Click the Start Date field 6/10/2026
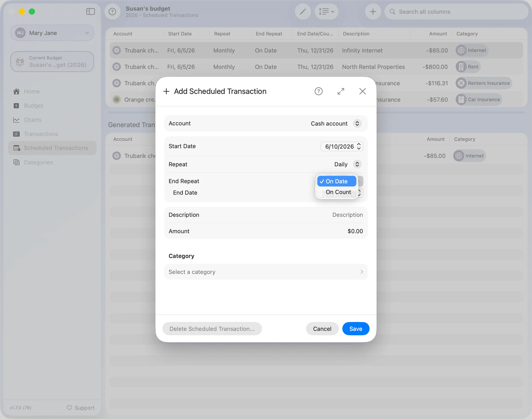Screen dimensions: 532x419 (x=339, y=146)
